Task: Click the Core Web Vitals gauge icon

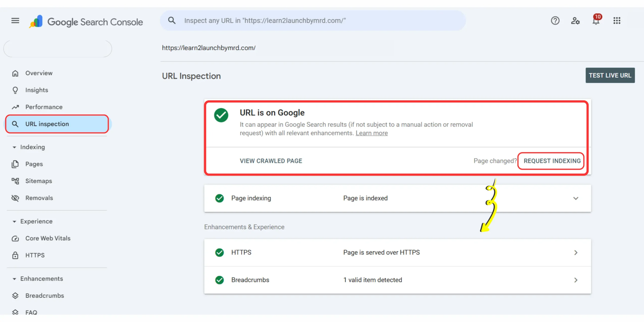Action: [x=15, y=238]
